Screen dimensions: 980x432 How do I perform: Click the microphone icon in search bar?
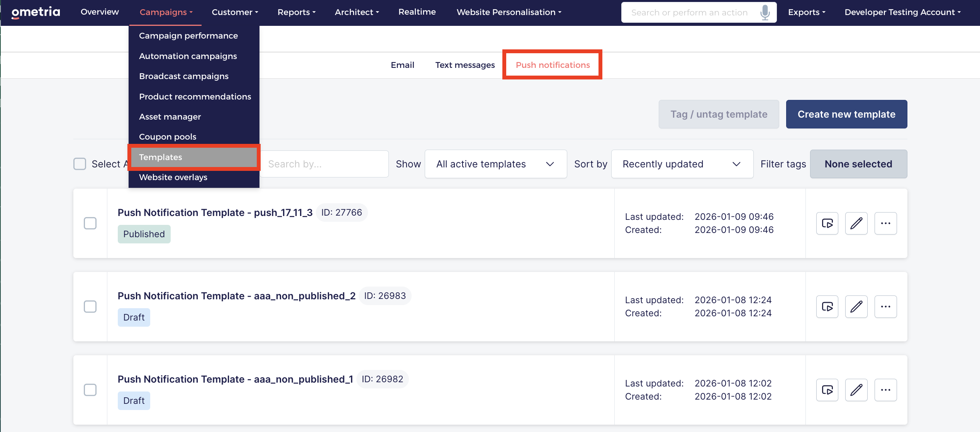point(765,12)
